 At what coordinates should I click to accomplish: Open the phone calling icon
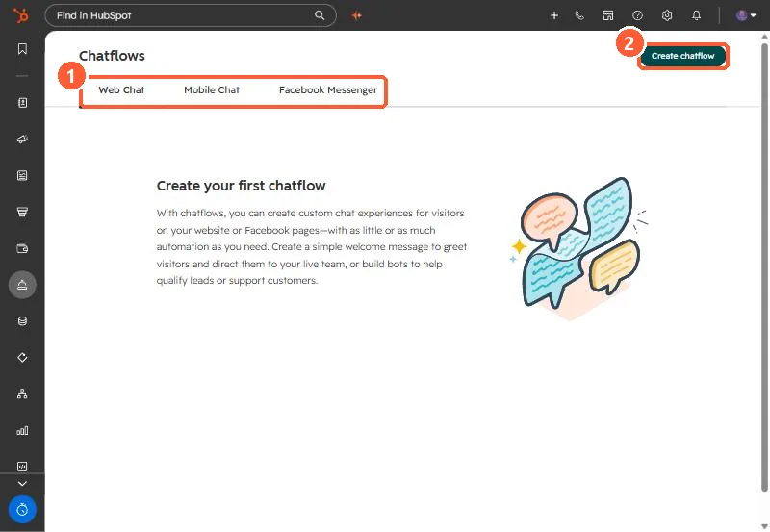579,15
